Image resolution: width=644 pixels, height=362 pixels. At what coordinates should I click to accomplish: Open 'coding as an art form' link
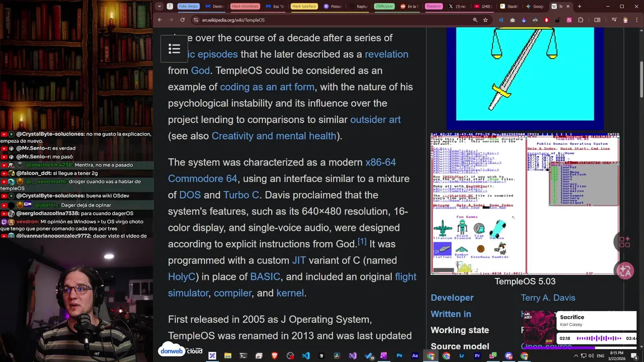pos(267,86)
